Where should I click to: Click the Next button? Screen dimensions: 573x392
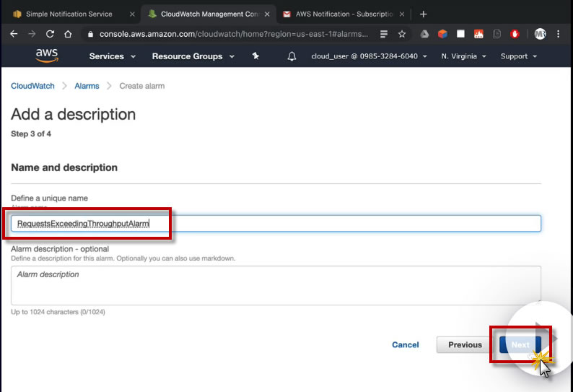pos(520,345)
